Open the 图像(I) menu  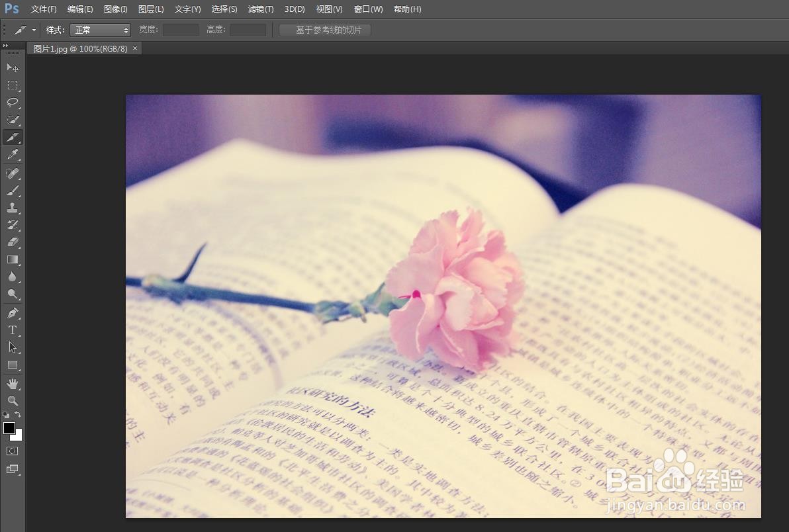(115, 9)
